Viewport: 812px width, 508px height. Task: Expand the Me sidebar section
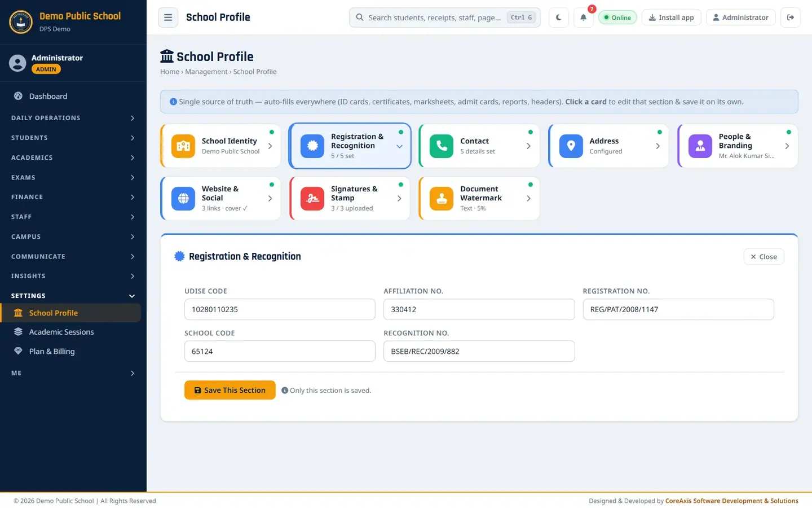(x=73, y=373)
